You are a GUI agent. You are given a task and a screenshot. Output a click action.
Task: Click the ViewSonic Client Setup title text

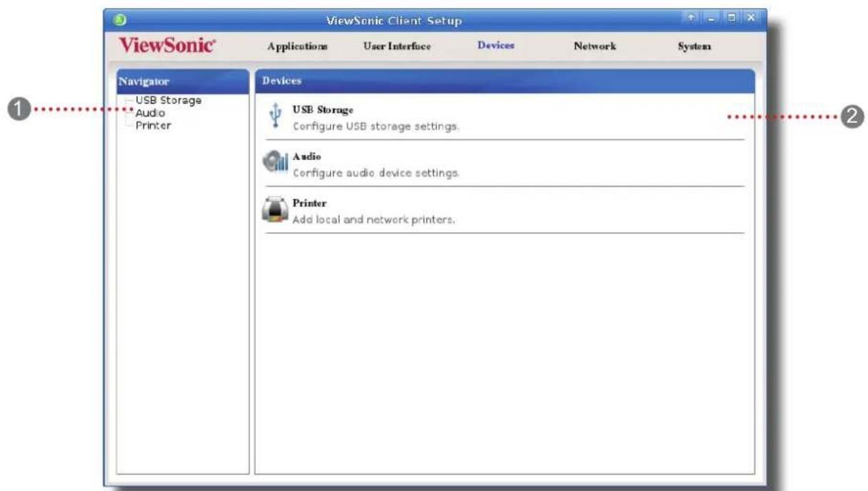click(393, 21)
